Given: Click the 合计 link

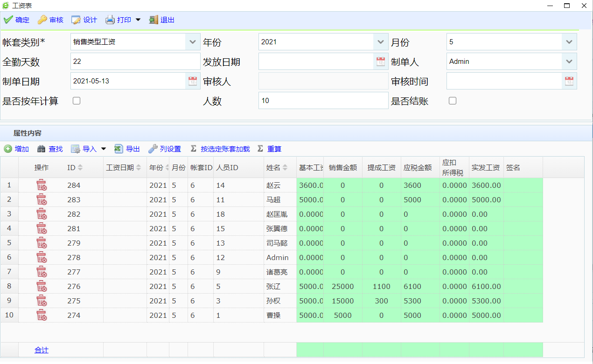Looking at the screenshot, I should (x=42, y=350).
